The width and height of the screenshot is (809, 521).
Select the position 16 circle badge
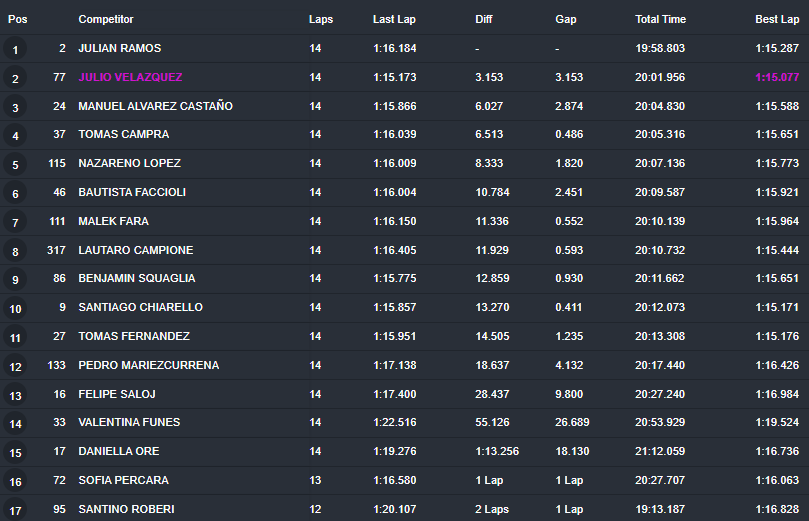click(15, 481)
